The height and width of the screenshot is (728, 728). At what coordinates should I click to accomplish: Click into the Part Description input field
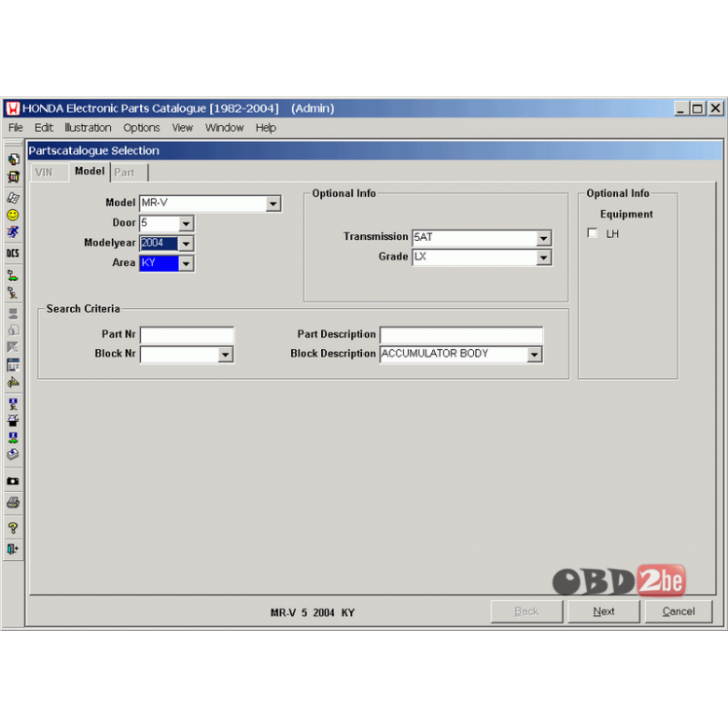tap(461, 335)
